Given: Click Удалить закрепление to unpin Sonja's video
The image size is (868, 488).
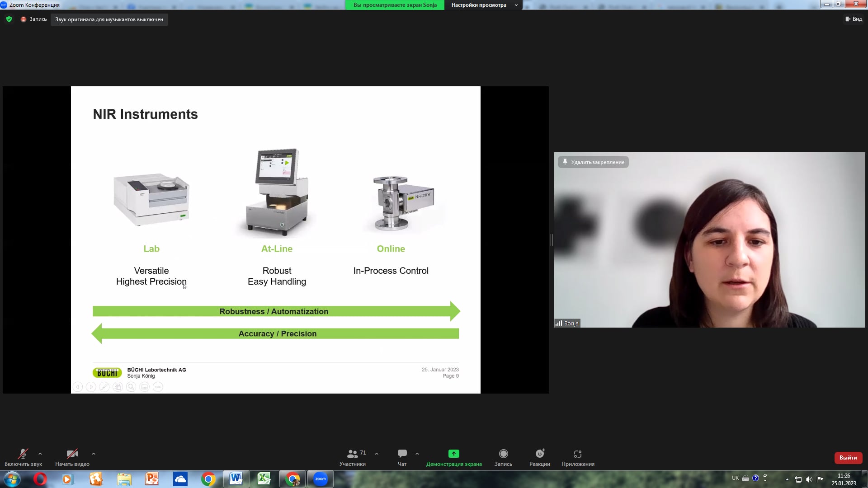Looking at the screenshot, I should [x=593, y=162].
